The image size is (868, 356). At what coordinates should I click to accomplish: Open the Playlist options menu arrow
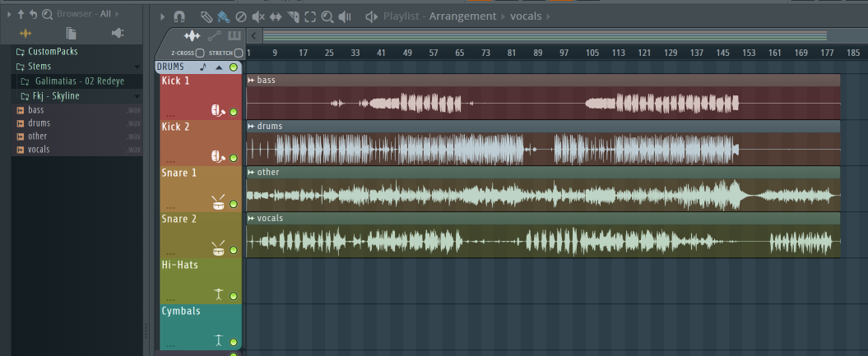pos(162,16)
